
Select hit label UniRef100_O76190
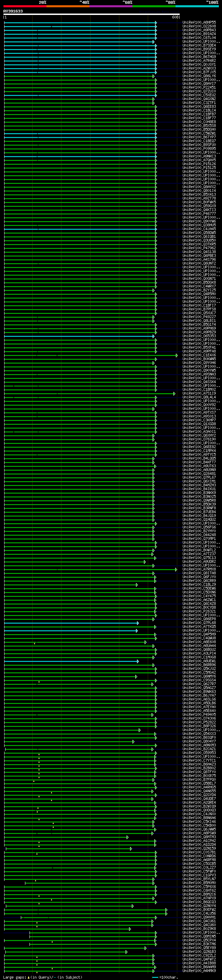click(199, 439)
